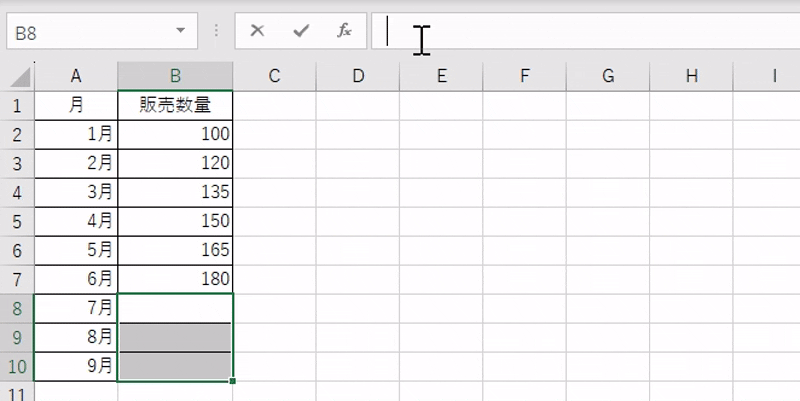
Task: Open the Name Box dropdown arrow
Action: 180,31
